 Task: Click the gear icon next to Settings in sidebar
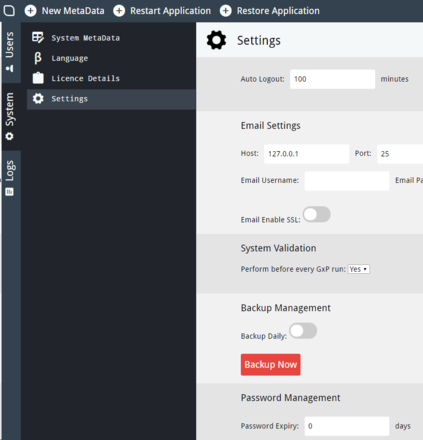38,98
